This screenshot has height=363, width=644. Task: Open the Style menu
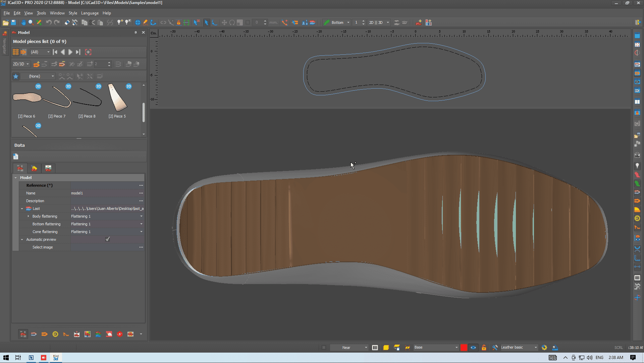click(73, 13)
